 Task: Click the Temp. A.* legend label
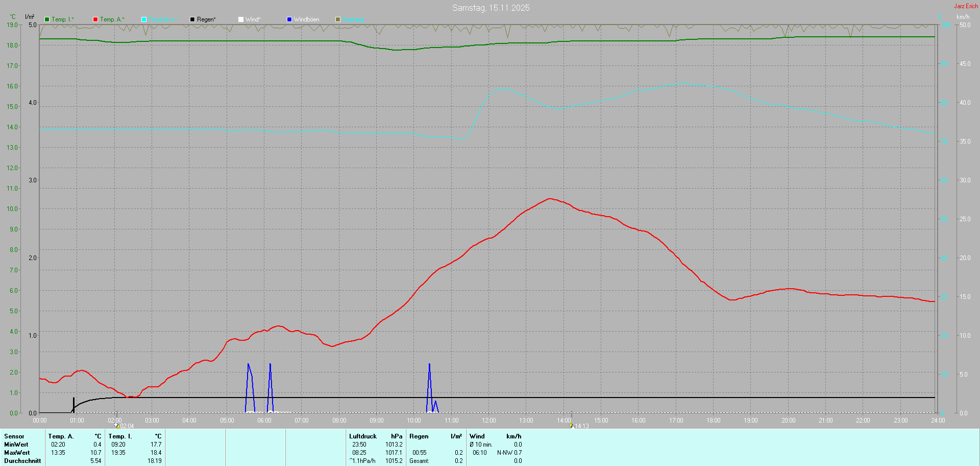tap(112, 19)
